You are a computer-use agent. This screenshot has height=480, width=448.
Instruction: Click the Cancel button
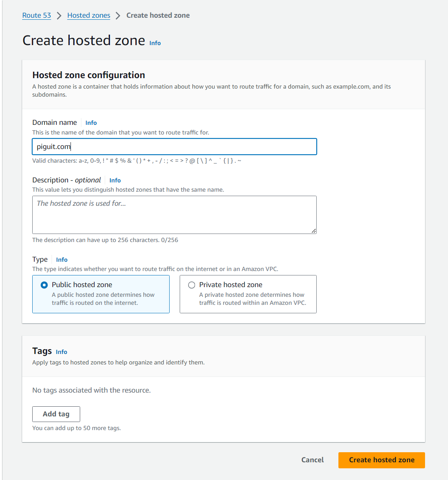click(x=312, y=460)
